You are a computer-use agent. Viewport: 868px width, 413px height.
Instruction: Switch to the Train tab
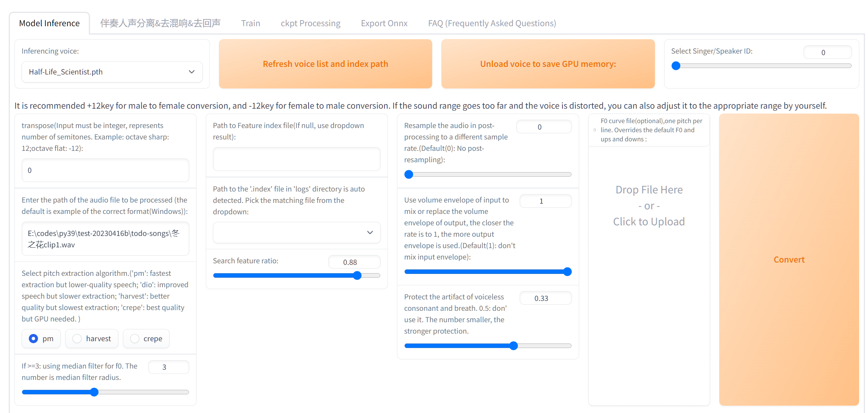tap(250, 23)
